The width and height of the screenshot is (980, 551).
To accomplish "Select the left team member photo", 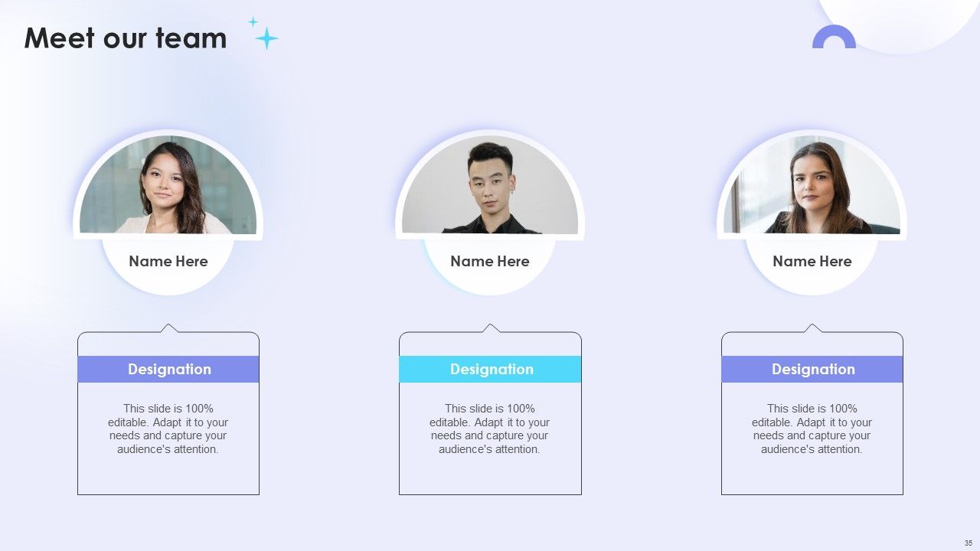I will coord(168,185).
